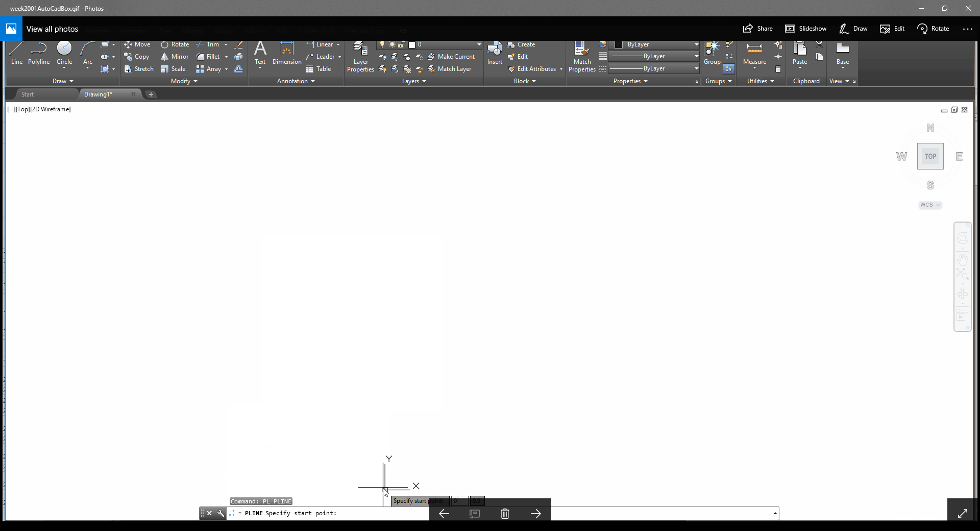The width and height of the screenshot is (980, 531).
Task: Expand the Block panel
Action: [525, 81]
